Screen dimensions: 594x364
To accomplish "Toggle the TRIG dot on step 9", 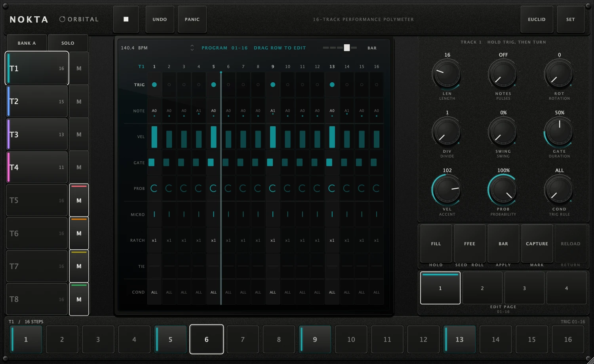I will click(x=273, y=85).
